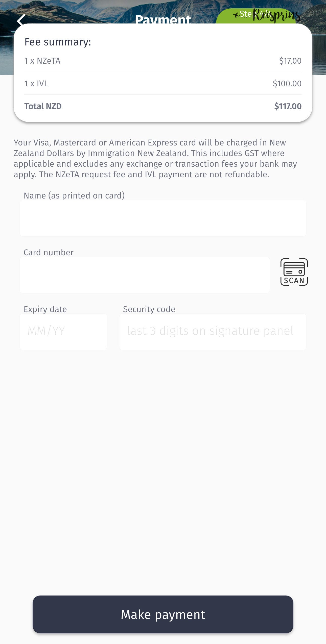
Task: Tap the Fee summary heading
Action: click(58, 42)
